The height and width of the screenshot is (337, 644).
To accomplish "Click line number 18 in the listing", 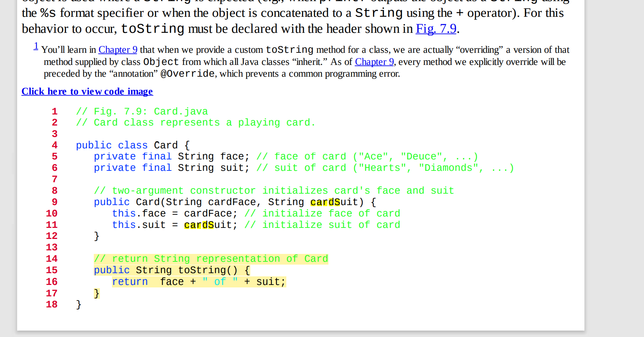I will pyautogui.click(x=51, y=305).
